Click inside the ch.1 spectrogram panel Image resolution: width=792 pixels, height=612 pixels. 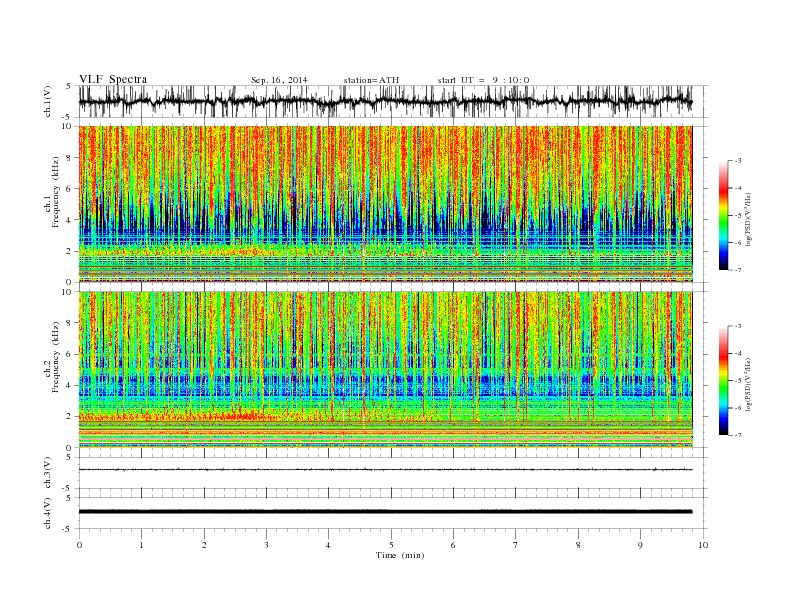pos(385,204)
